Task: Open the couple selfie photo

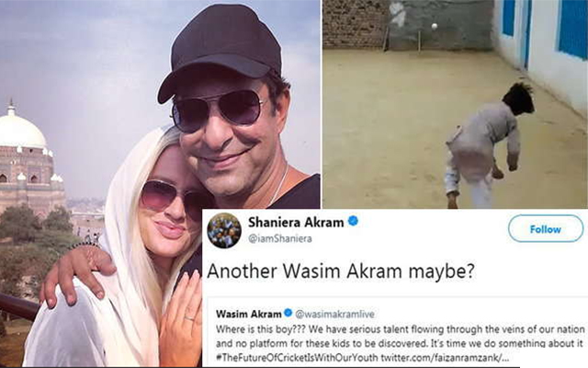Action: point(160,184)
